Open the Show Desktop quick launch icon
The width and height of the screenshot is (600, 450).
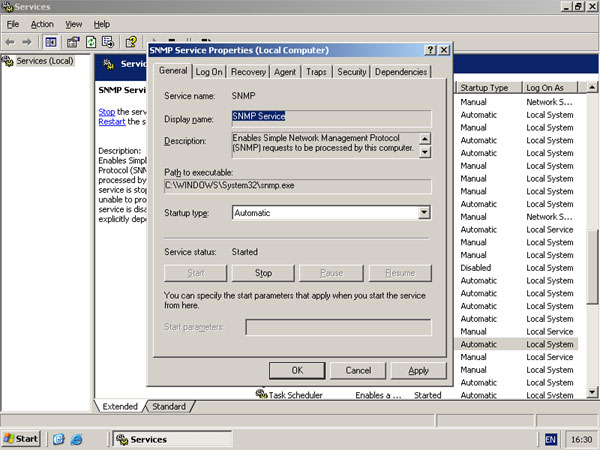pos(59,439)
